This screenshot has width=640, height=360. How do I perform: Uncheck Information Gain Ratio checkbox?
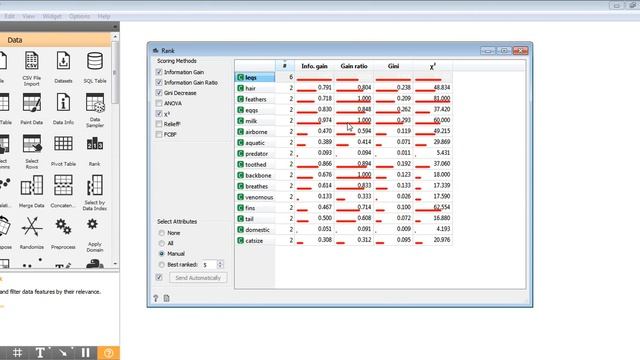coord(159,82)
